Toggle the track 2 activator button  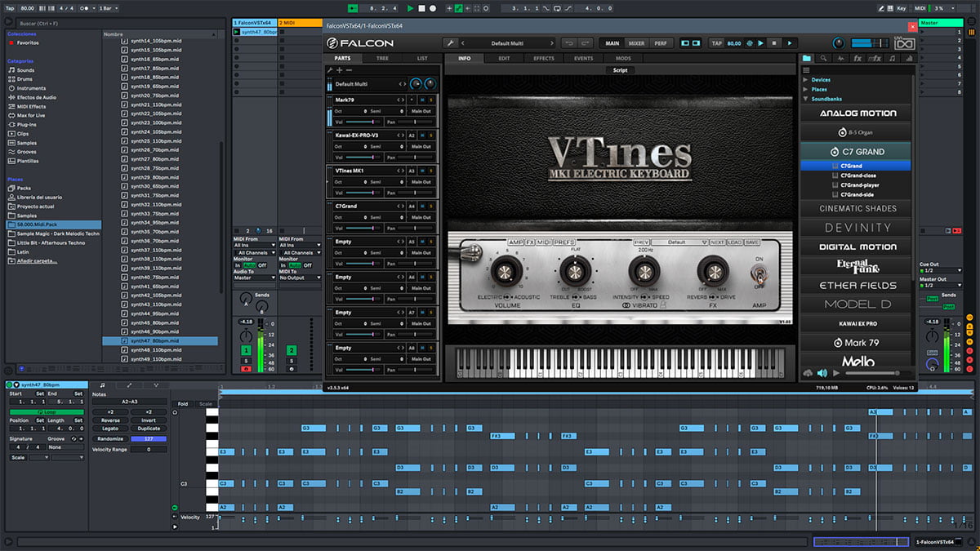click(x=291, y=350)
